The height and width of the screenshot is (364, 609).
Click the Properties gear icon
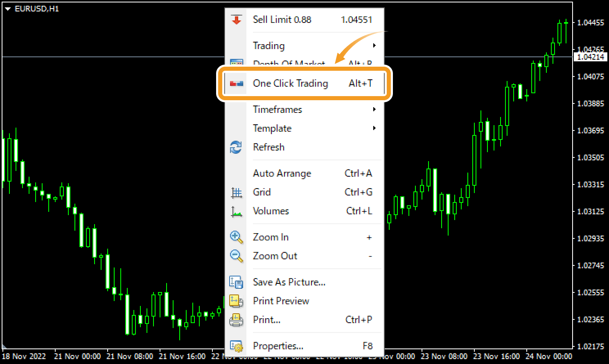237,346
